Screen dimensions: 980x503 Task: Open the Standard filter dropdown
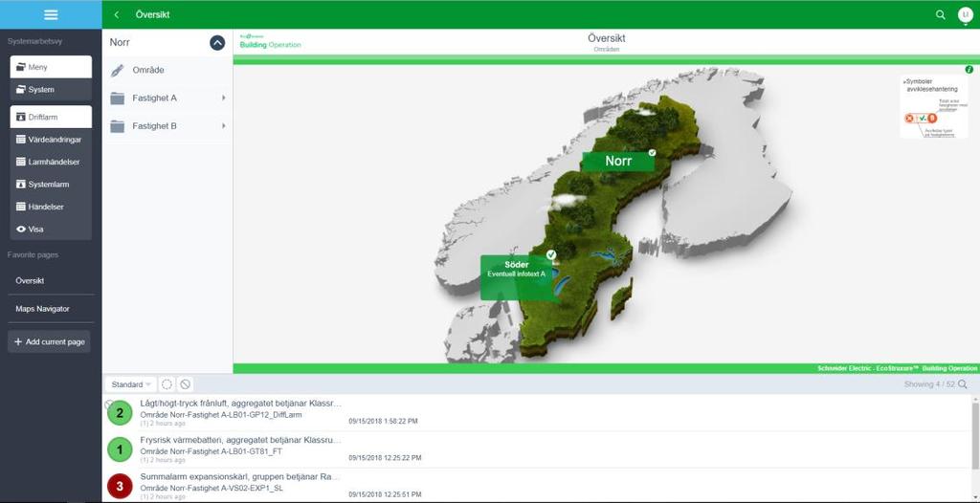(130, 384)
